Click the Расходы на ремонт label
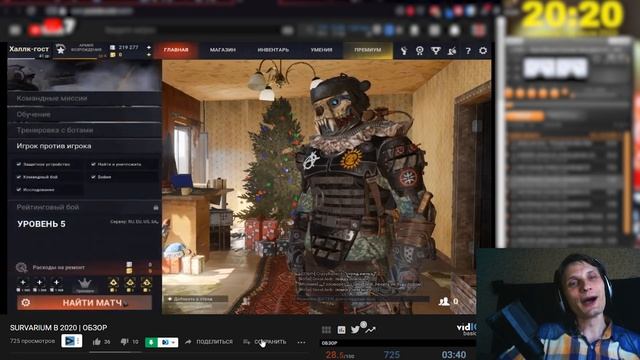Image resolution: width=640 pixels, height=360 pixels. pos(59,267)
